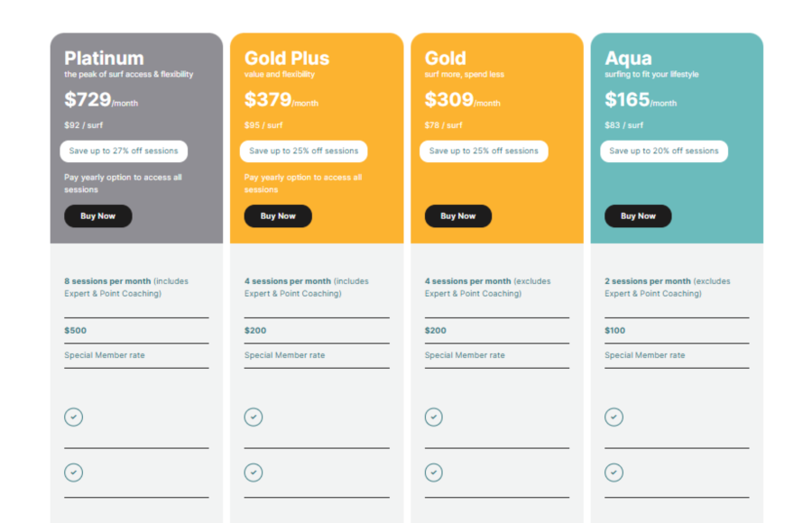The width and height of the screenshot is (812, 523).
Task: Buy the Platinum plan now
Action: click(97, 216)
